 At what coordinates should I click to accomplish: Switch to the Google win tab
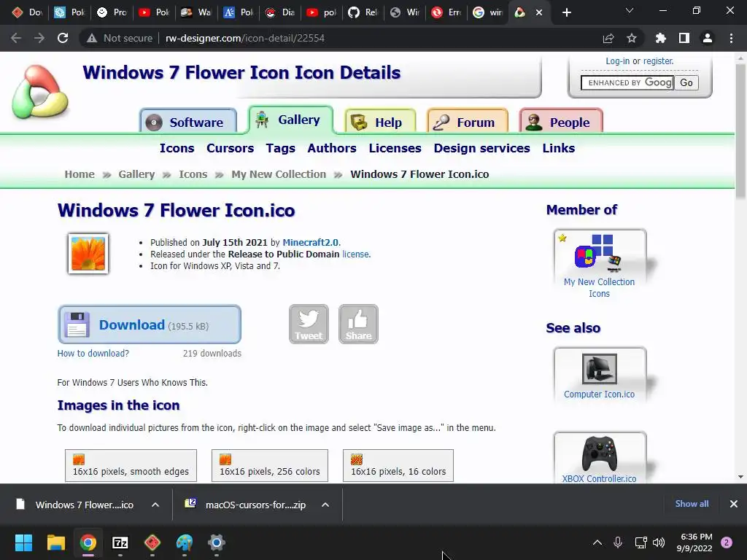[x=487, y=12]
